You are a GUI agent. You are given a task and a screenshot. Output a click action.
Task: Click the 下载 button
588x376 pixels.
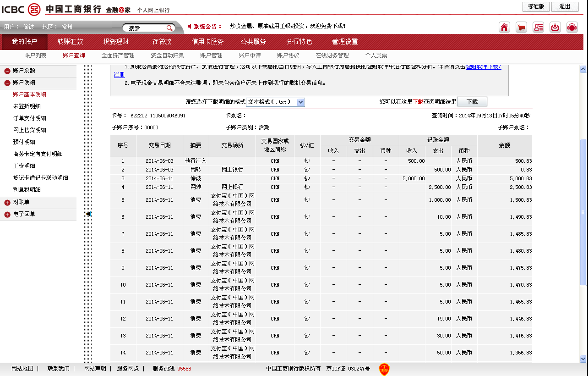point(472,102)
